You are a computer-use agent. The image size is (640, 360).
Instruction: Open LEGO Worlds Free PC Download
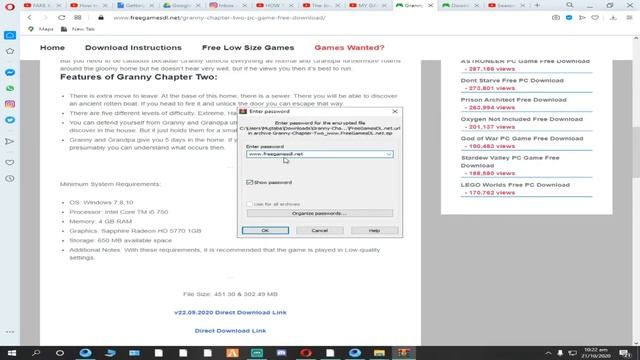click(515, 185)
